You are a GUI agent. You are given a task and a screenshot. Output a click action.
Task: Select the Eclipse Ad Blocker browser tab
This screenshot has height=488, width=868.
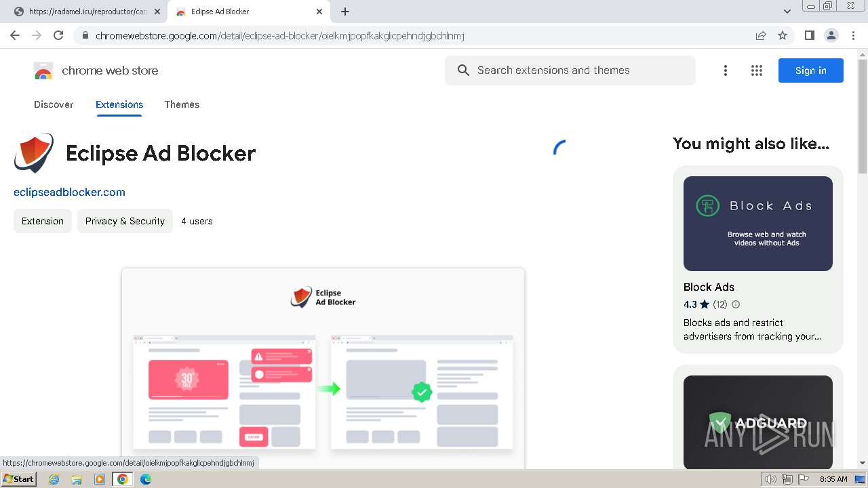248,12
